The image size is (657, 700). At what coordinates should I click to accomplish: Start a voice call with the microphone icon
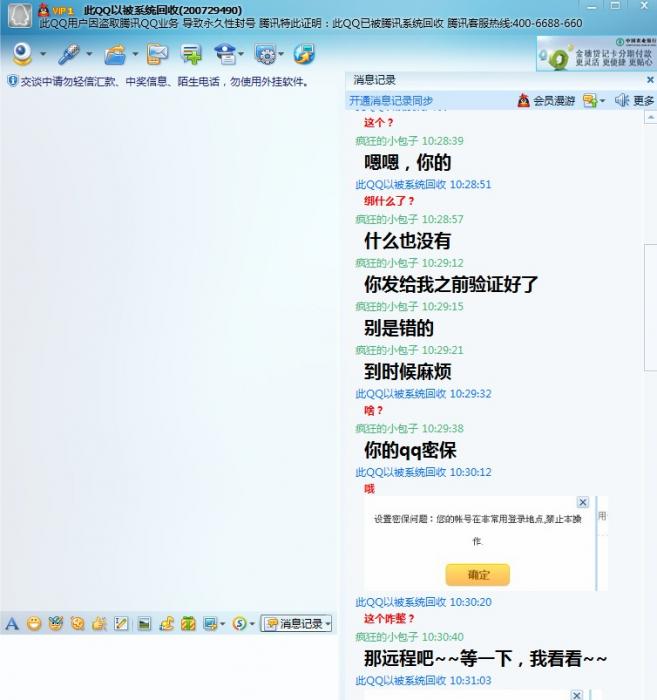pyautogui.click(x=69, y=54)
